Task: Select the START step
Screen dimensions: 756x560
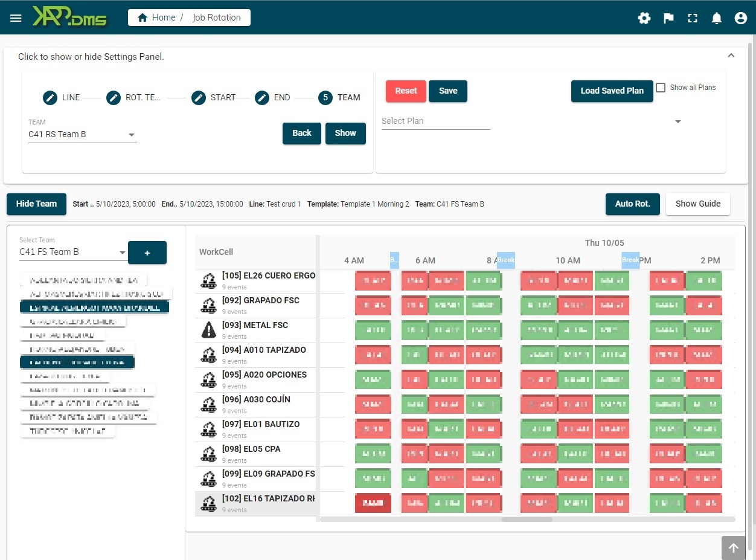Action: pyautogui.click(x=214, y=97)
